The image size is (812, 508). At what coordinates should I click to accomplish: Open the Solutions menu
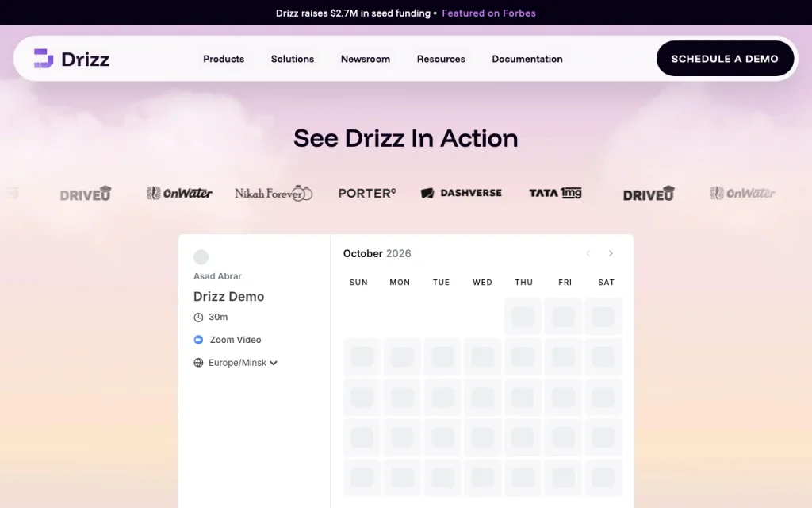(293, 59)
